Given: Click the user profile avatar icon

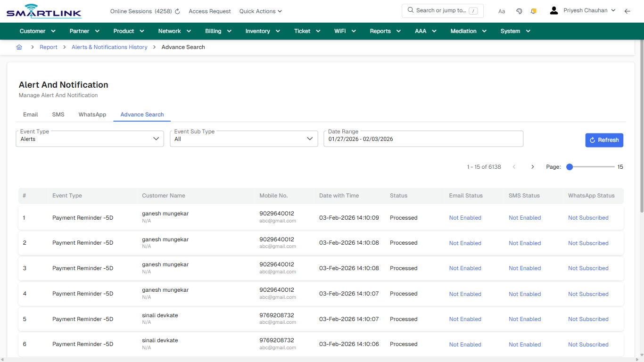Looking at the screenshot, I should tap(553, 10).
